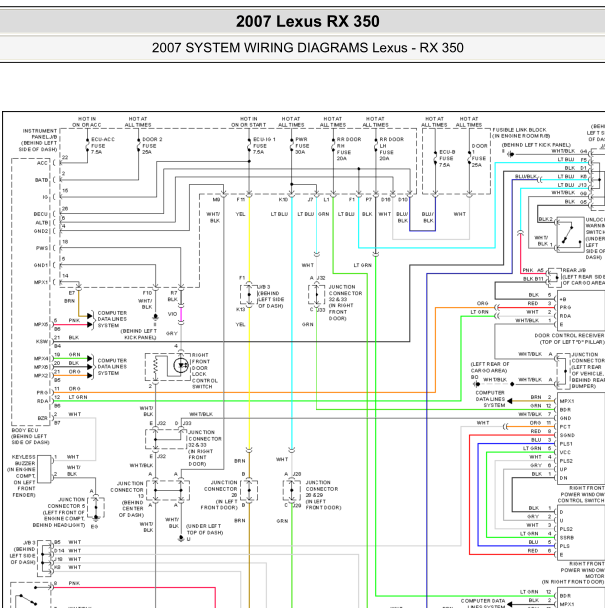Select the "JUNCTION CONNECTOR 28 & 29" label
Screen dimensions: 605x608
[322, 489]
